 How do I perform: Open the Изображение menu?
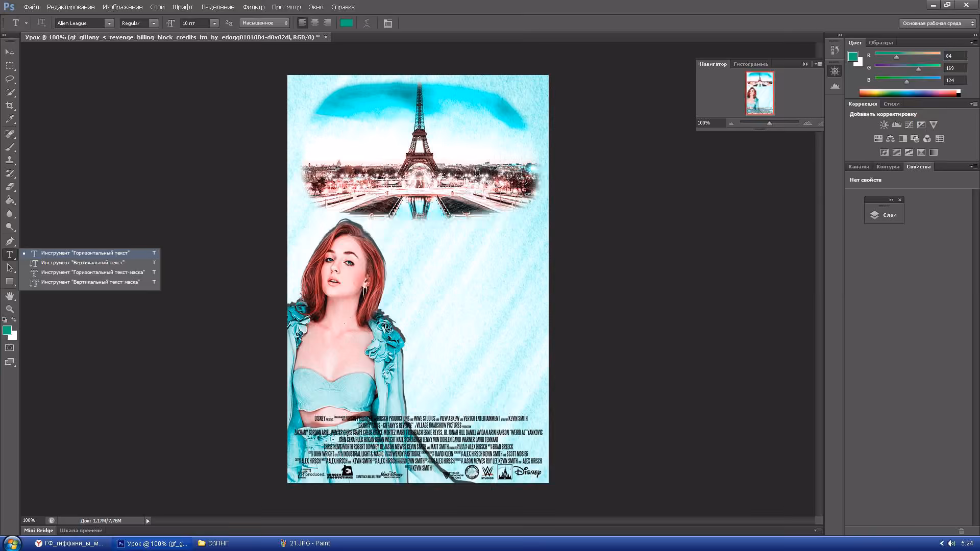pos(122,7)
